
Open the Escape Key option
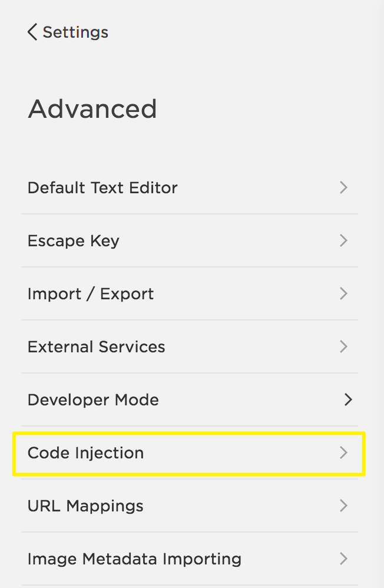[x=73, y=241]
